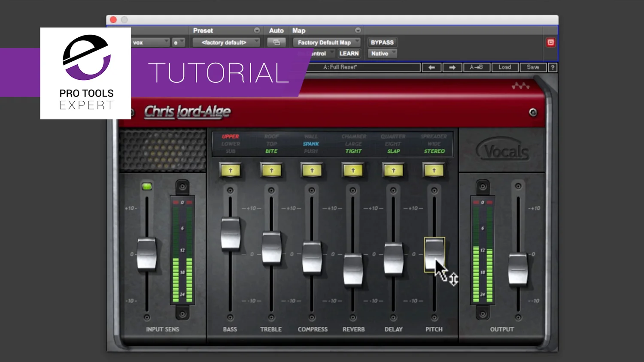The image size is (644, 362).
Task: Click the input level meter
Action: pos(182,250)
